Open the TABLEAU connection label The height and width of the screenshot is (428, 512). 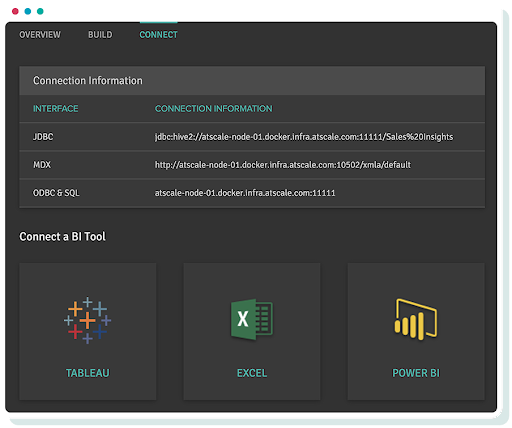(87, 373)
